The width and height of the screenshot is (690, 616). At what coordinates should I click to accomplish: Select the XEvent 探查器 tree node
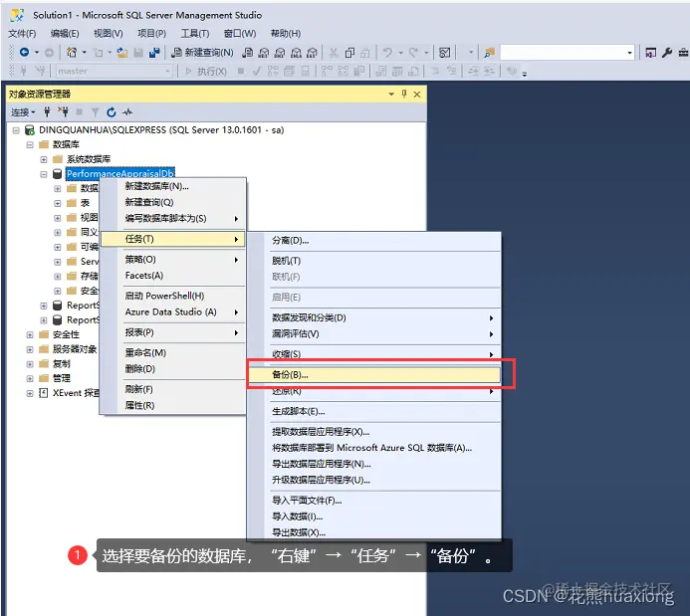pyautogui.click(x=76, y=393)
